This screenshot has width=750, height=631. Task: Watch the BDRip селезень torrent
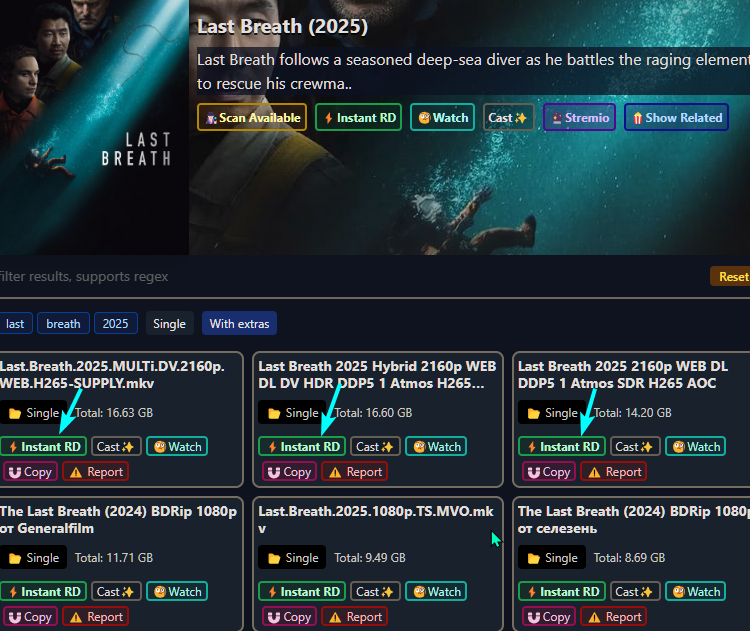pos(695,591)
